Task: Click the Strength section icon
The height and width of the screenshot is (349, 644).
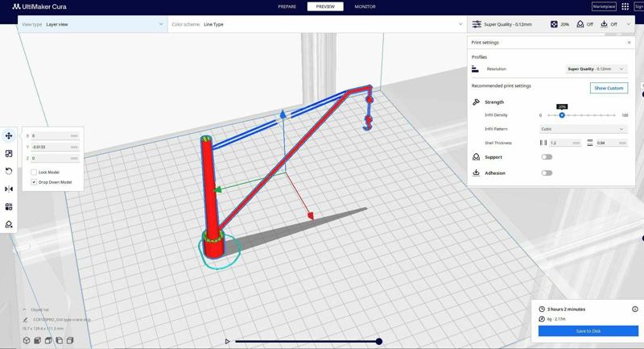Action: click(x=476, y=102)
